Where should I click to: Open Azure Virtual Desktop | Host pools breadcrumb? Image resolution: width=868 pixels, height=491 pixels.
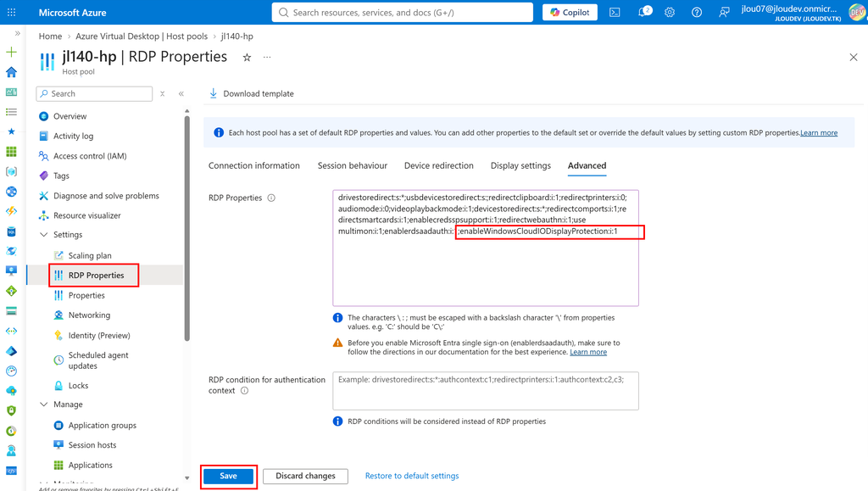142,36
